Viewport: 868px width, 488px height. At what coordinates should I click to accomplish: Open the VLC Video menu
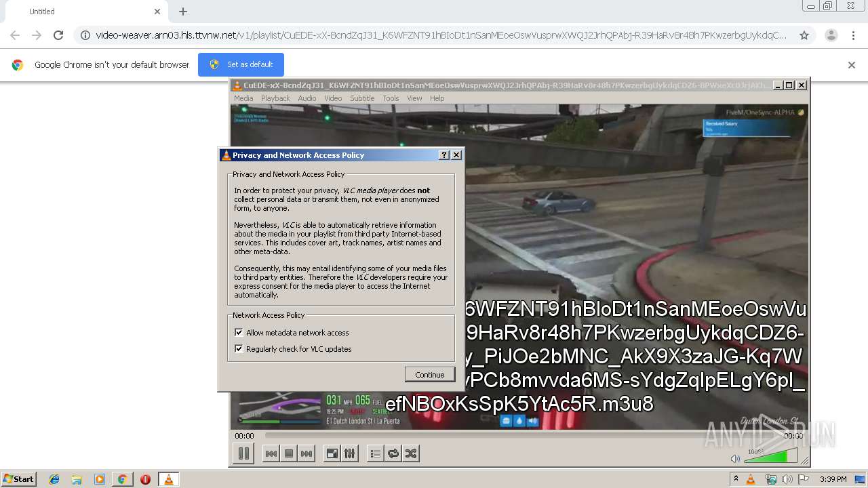(333, 98)
